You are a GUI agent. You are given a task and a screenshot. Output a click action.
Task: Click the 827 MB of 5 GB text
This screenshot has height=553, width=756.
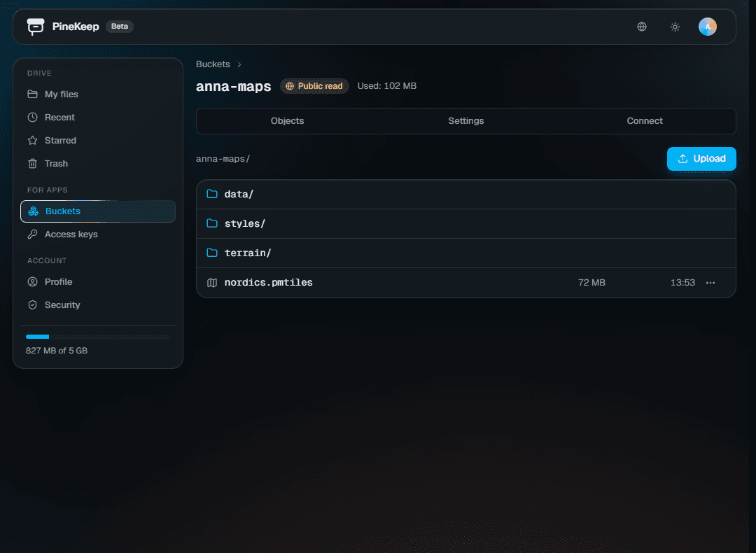[x=57, y=351]
